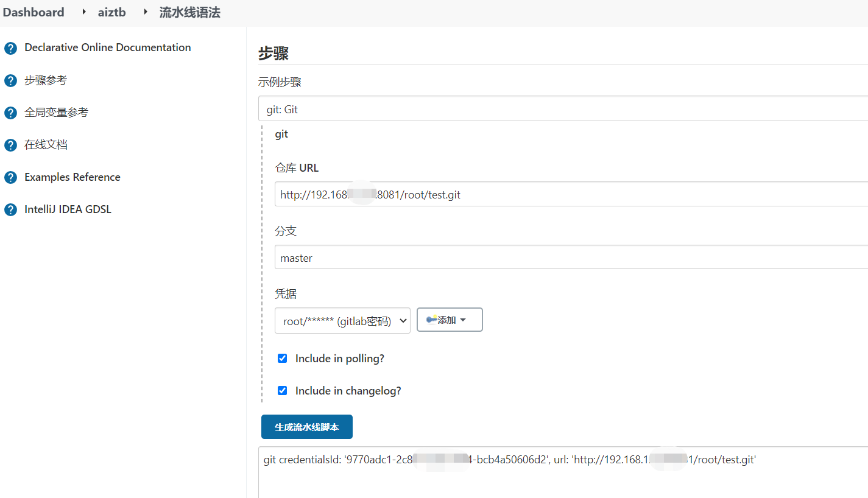Screen dimensions: 868x498
Task: Expand the 添加 credentials dropdown button
Action: (x=450, y=320)
